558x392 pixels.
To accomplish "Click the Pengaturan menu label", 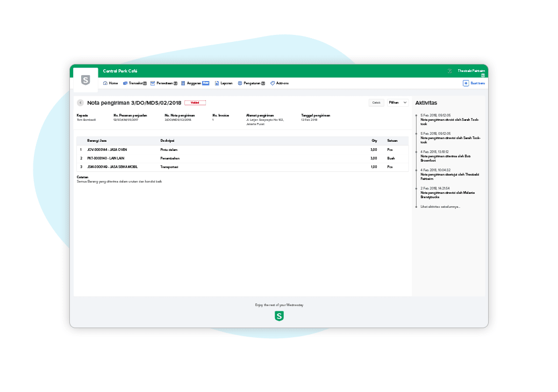I will [252, 83].
